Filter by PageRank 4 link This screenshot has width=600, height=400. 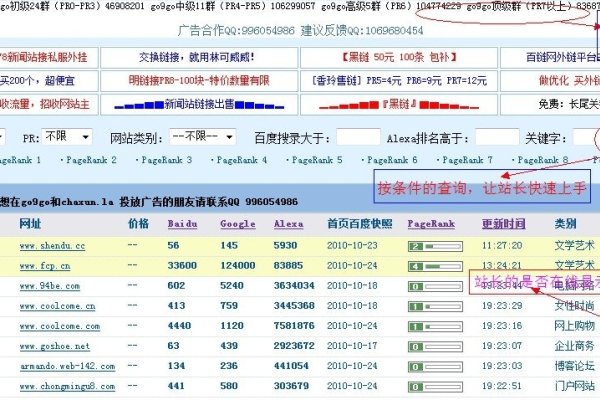242,160
